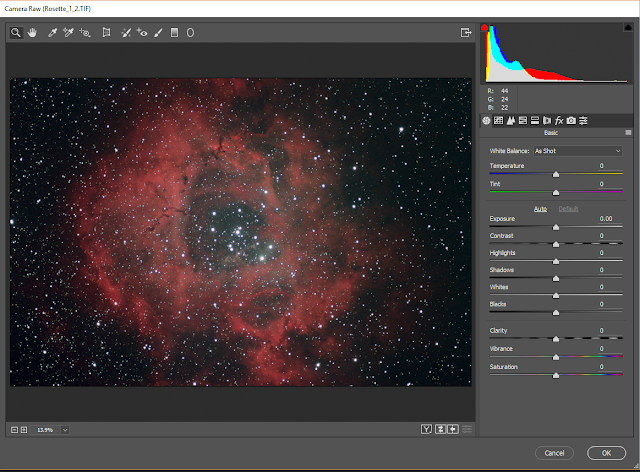Select the Transform tool
This screenshot has width=640, height=472.
[x=106, y=33]
